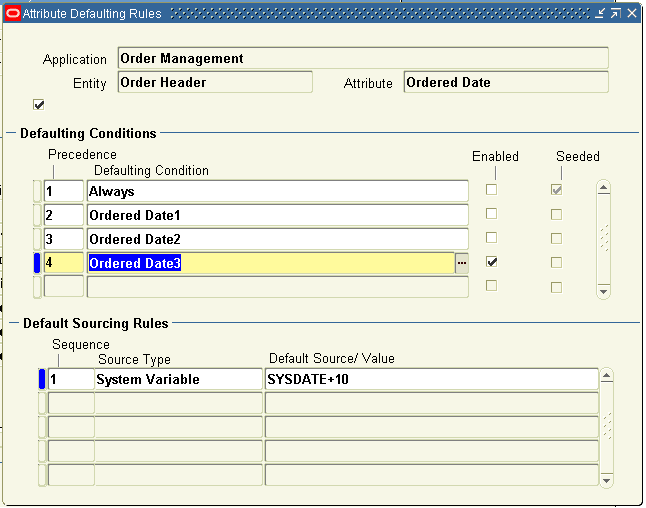
Task: Click the empty fifth precedence field
Action: [64, 286]
